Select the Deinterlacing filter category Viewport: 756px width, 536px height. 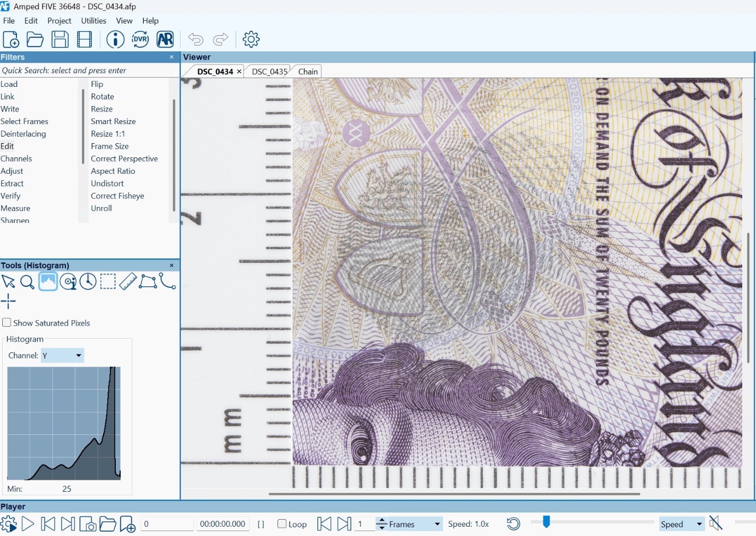(23, 134)
